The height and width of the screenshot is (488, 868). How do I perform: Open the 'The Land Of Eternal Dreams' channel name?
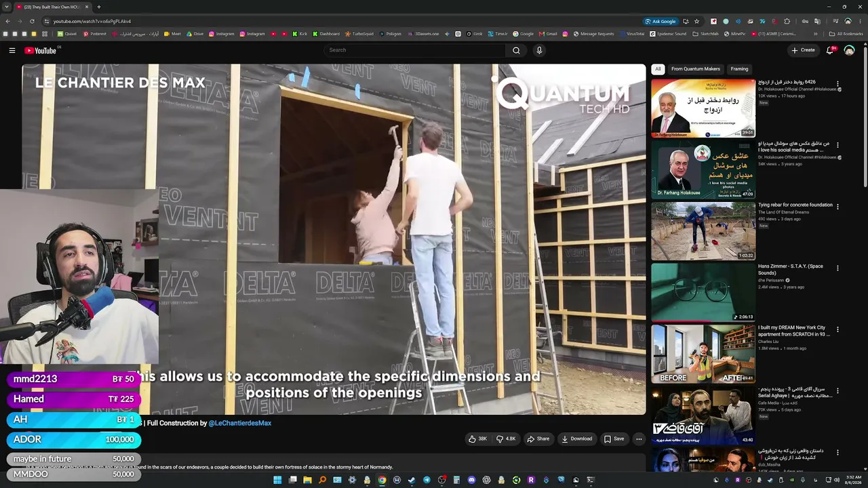pos(784,212)
